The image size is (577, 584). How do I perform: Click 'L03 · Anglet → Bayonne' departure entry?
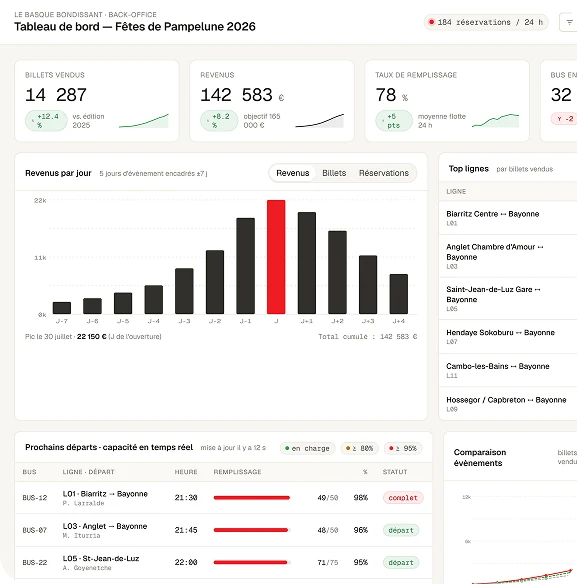pos(105,526)
